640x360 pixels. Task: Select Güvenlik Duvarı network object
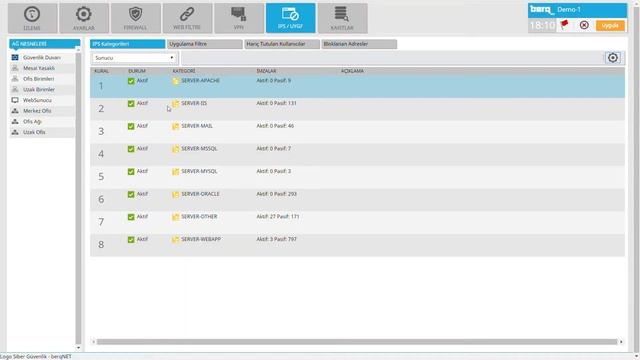[x=42, y=58]
